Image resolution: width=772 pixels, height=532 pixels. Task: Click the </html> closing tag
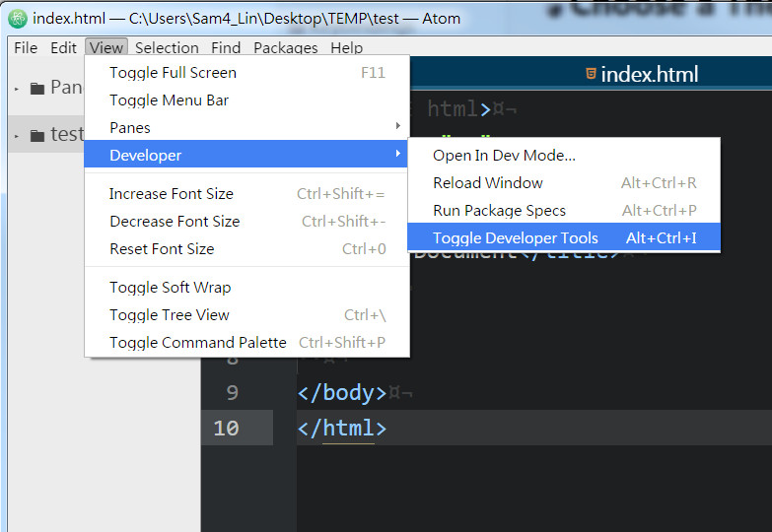pos(342,429)
